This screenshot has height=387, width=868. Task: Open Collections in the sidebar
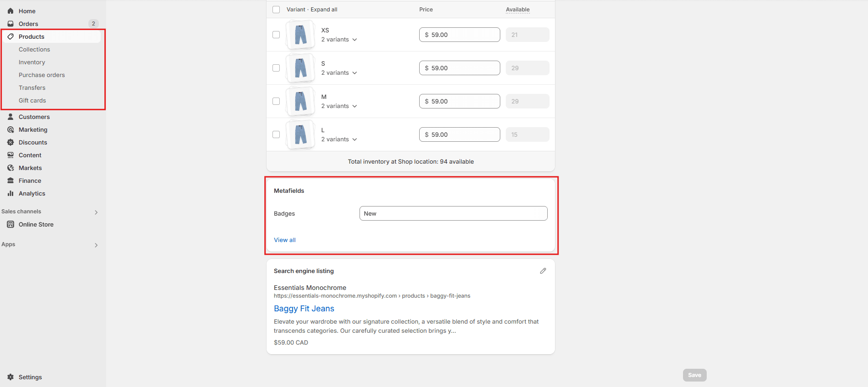click(x=34, y=49)
